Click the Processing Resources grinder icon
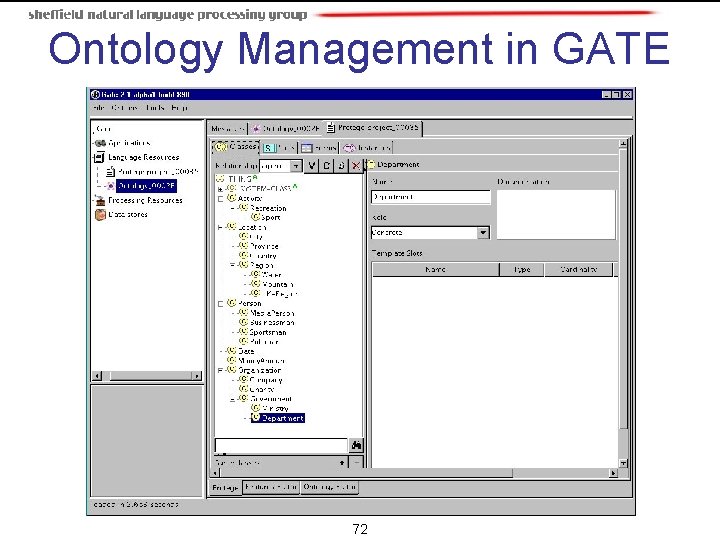 tap(100, 200)
